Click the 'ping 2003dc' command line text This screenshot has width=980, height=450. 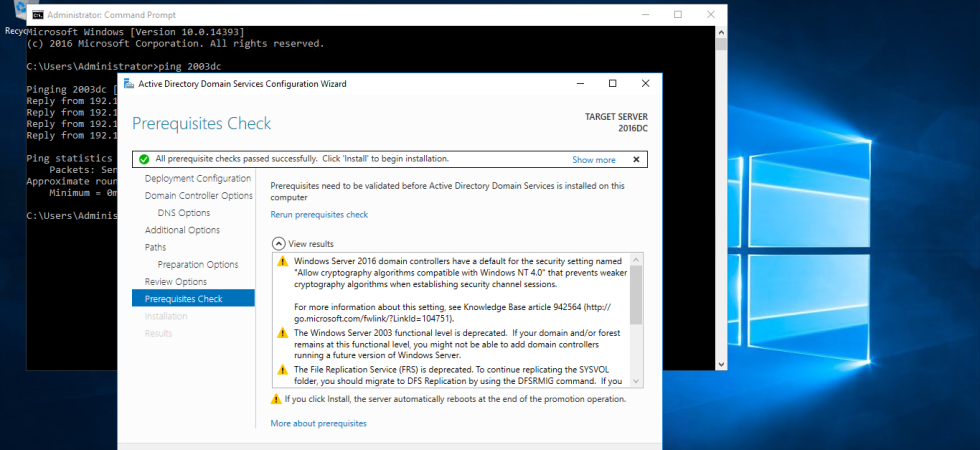[191, 66]
